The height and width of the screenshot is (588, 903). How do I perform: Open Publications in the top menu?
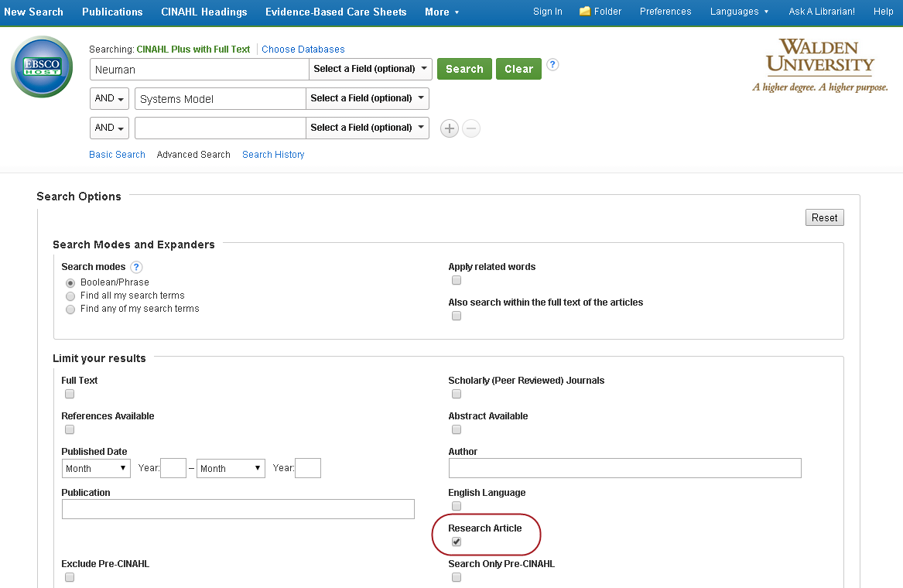pyautogui.click(x=112, y=12)
